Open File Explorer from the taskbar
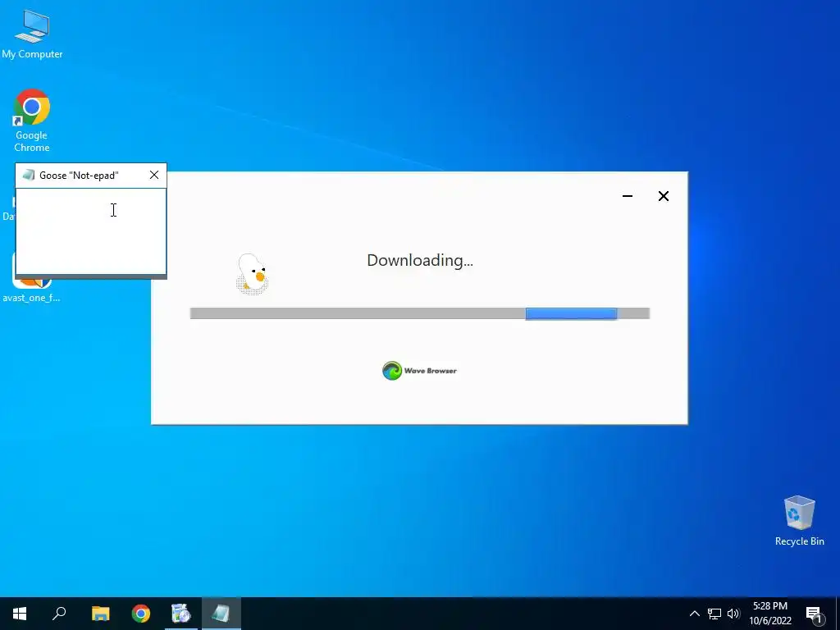 100,614
